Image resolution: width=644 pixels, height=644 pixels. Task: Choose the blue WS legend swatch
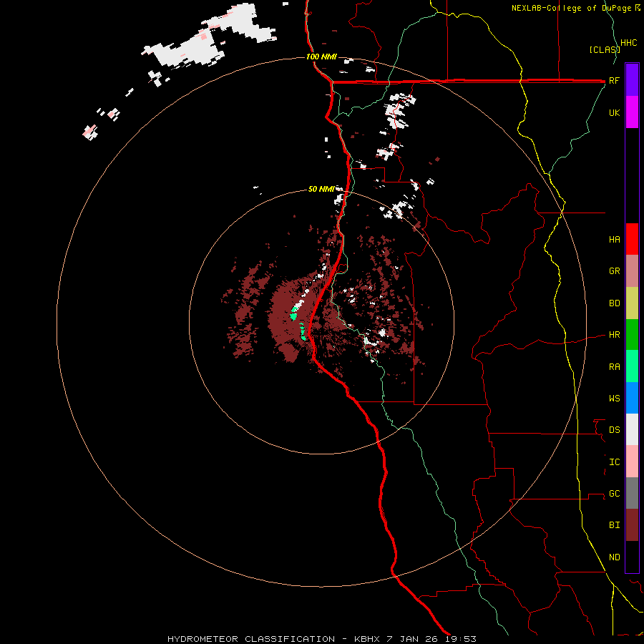[632, 398]
